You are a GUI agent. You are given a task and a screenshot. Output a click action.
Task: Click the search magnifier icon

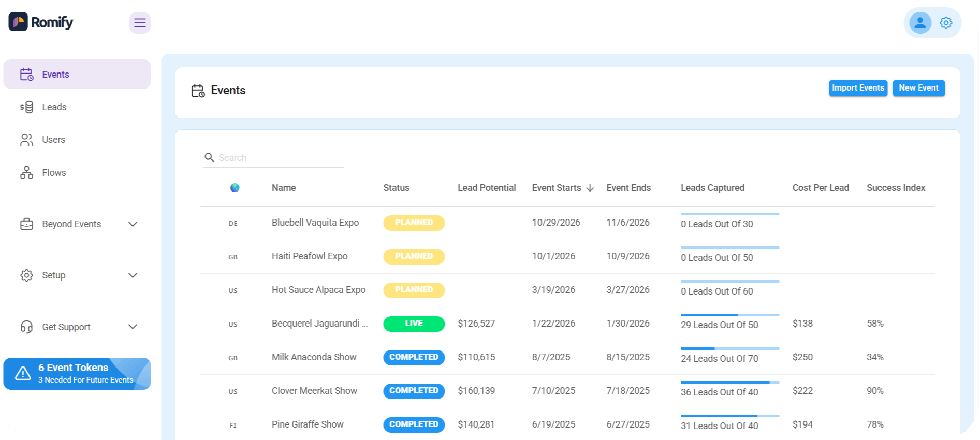209,157
